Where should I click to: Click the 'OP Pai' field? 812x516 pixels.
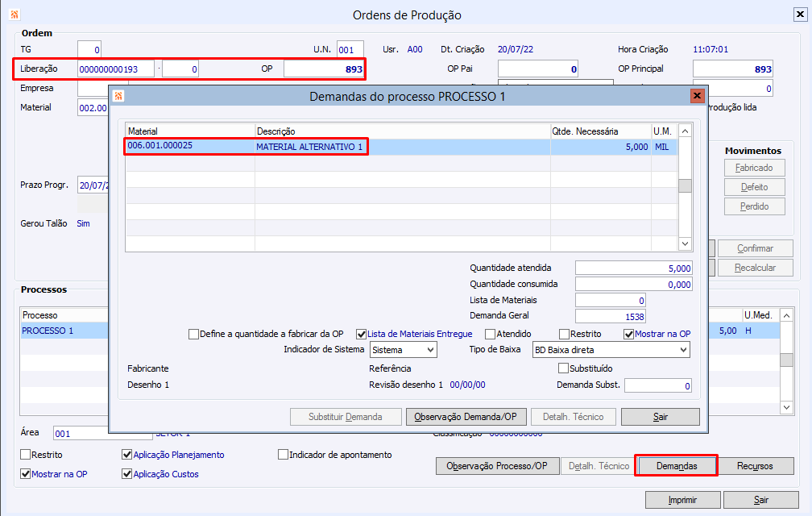tap(538, 69)
